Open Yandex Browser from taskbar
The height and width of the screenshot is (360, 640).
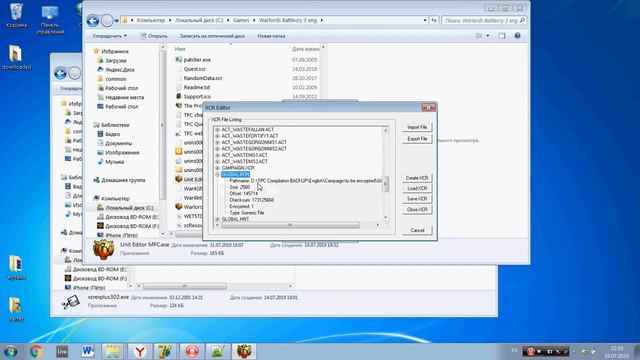(140, 351)
